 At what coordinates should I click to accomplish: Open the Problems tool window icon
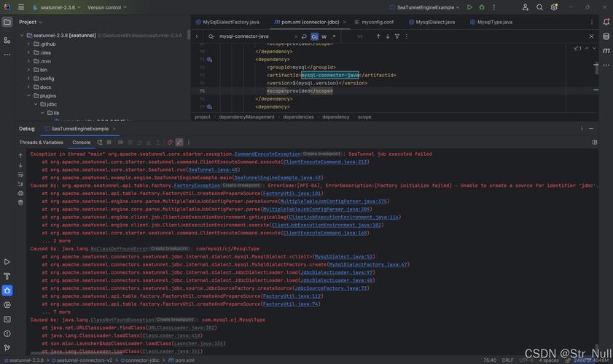click(7, 333)
